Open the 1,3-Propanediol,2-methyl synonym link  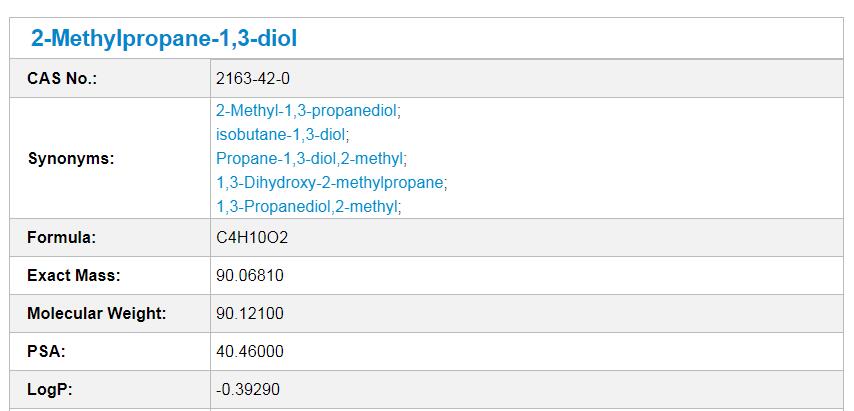307,206
